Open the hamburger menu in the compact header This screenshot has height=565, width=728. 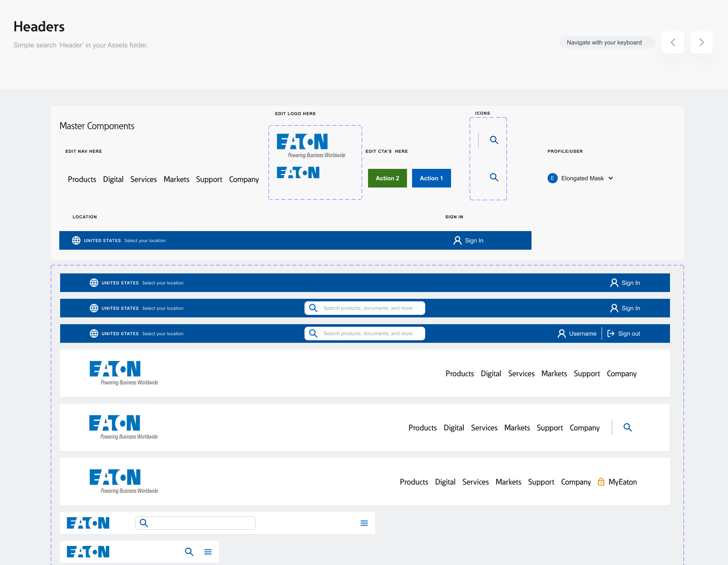click(364, 523)
